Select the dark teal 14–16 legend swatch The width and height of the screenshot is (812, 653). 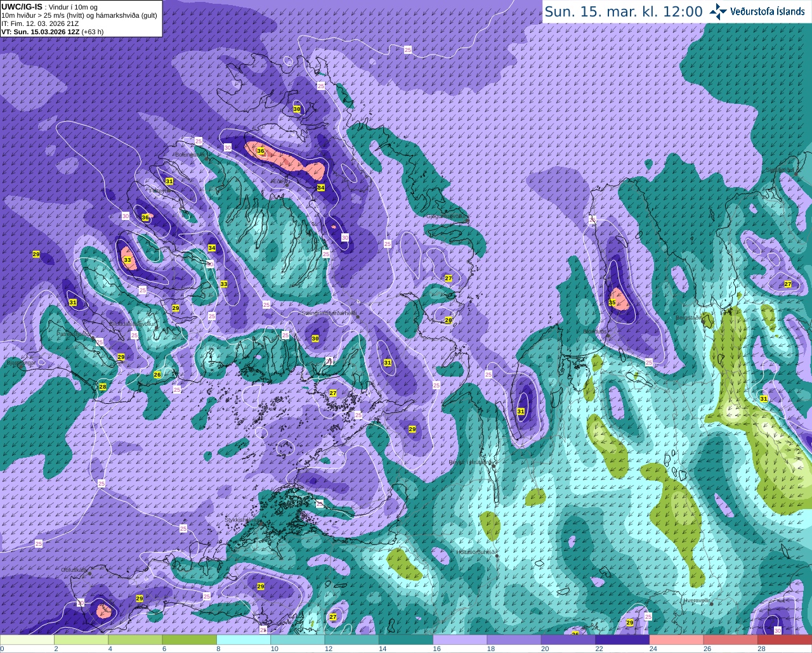coord(406,640)
